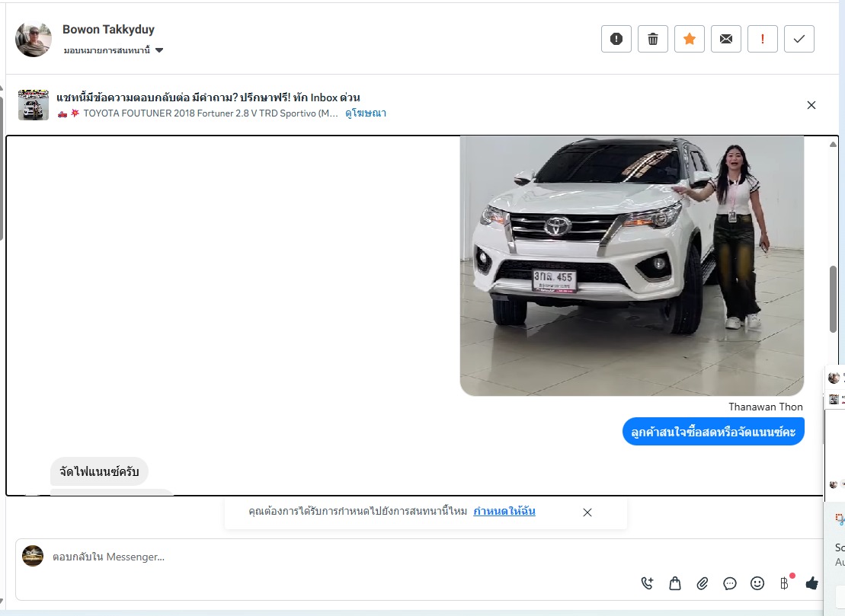The image size is (845, 616).
Task: Click กำหนดให้ฉัน assign to me link
Action: click(504, 511)
